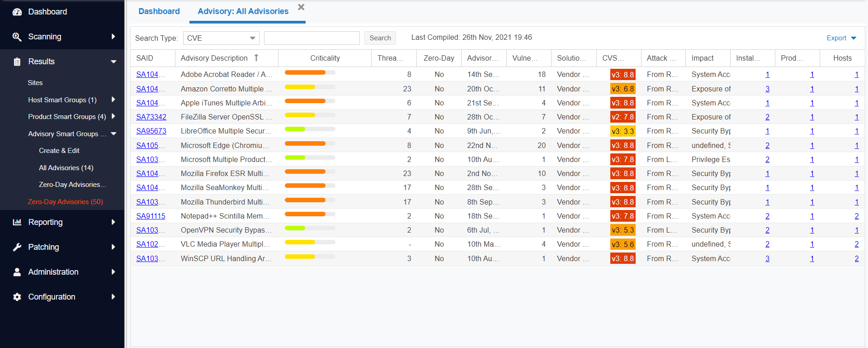Click the Configuration gear icon

[17, 297]
